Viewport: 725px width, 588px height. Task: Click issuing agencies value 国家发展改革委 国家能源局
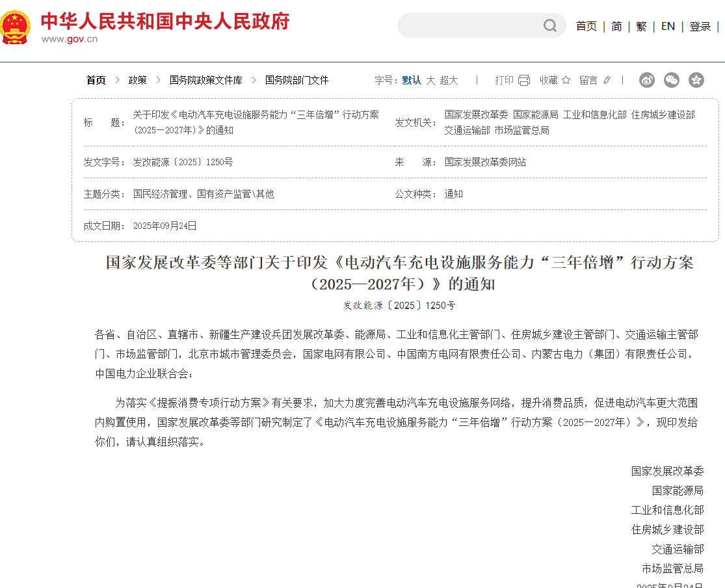[x=570, y=122]
